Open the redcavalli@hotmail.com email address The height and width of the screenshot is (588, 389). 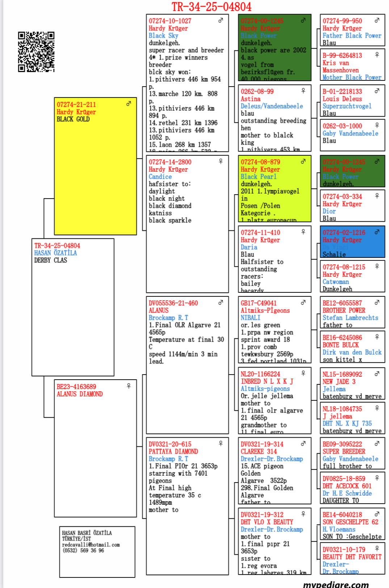[91, 545]
